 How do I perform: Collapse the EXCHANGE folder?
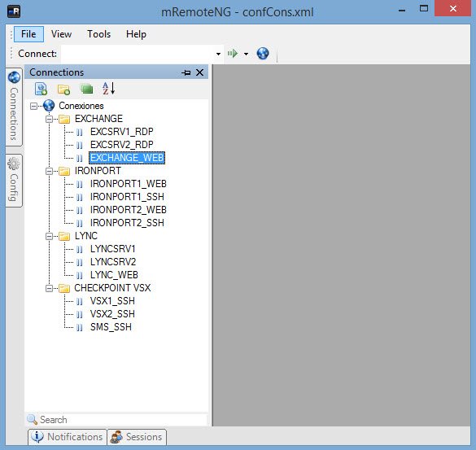[x=49, y=119]
